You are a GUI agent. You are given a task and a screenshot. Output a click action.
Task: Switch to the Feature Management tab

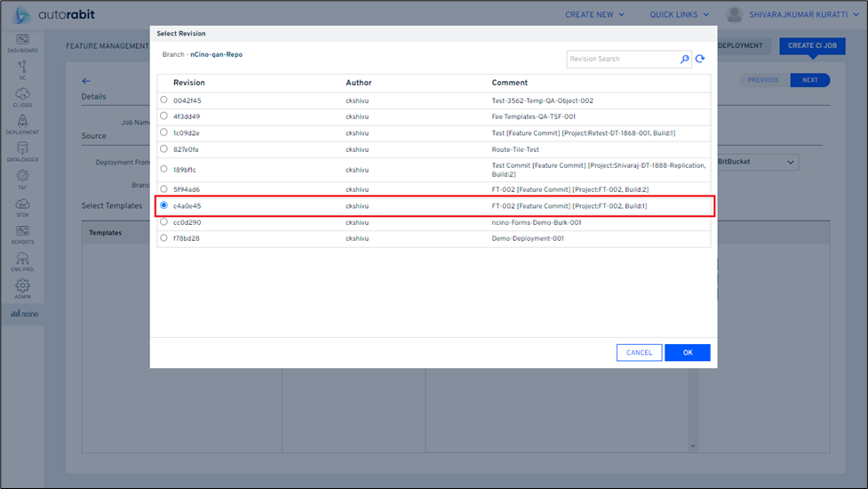tap(107, 46)
